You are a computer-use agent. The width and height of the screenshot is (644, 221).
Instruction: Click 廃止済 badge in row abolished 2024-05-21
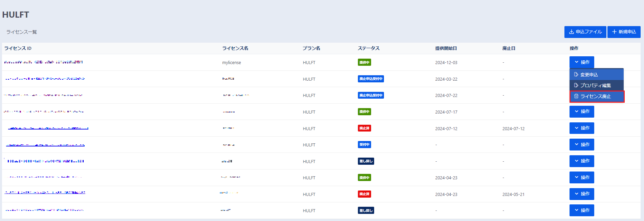click(364, 194)
